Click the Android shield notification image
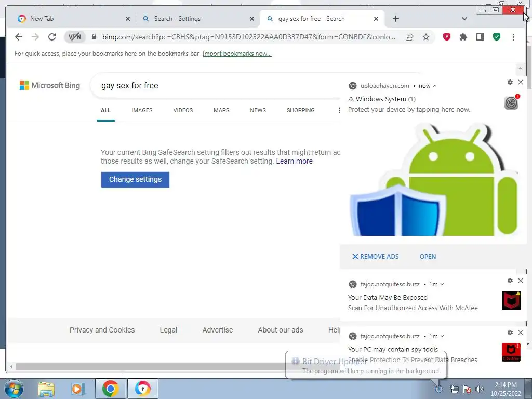 tap(434, 179)
